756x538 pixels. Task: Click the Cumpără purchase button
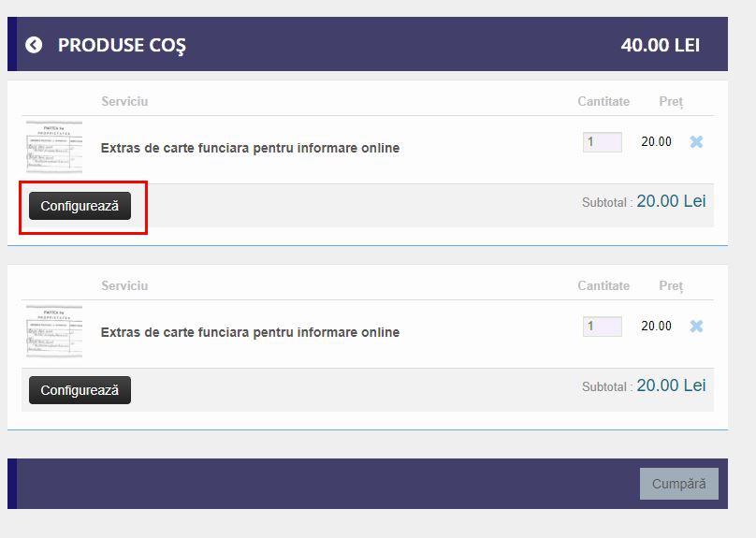(x=678, y=484)
